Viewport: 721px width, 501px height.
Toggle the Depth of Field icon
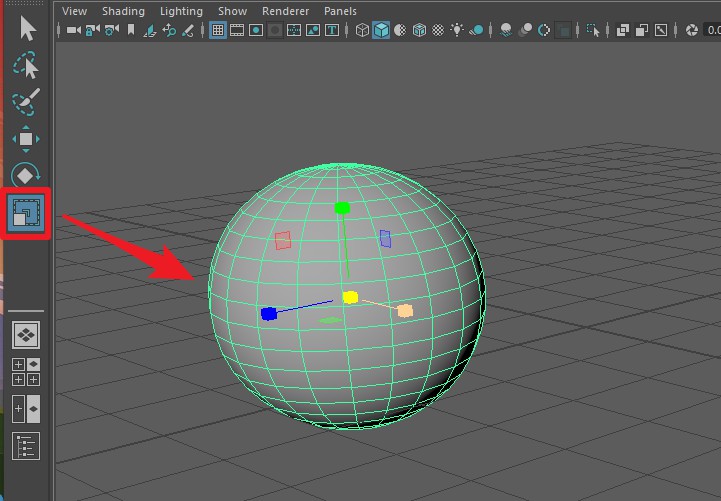pyautogui.click(x=563, y=31)
